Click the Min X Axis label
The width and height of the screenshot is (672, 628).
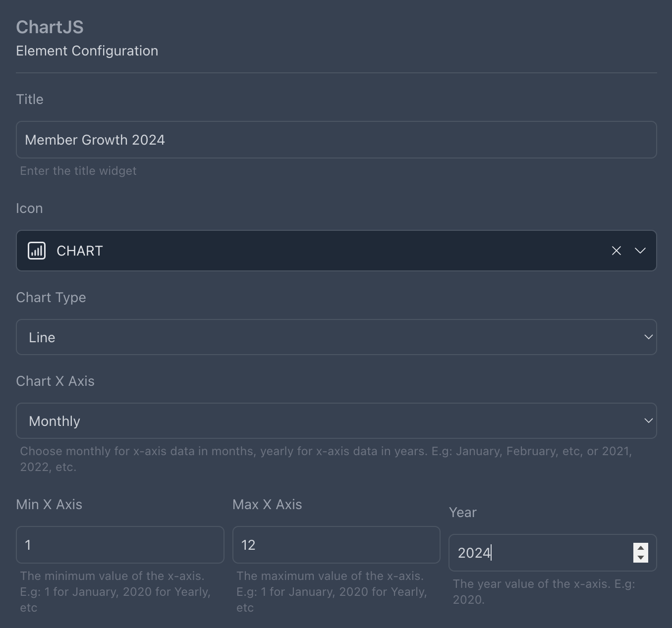(49, 505)
